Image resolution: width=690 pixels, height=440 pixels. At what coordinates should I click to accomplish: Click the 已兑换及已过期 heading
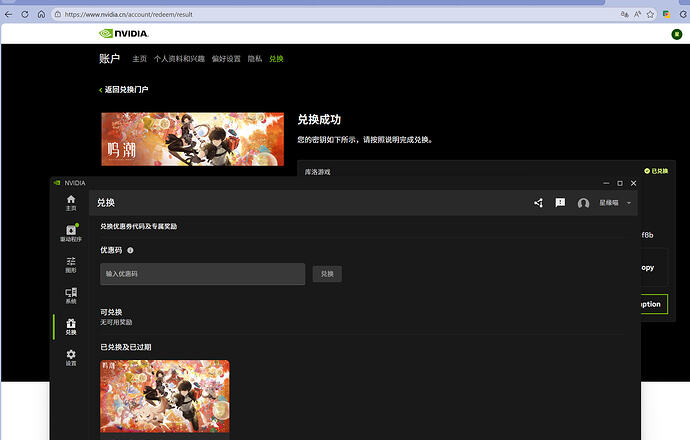coord(126,347)
